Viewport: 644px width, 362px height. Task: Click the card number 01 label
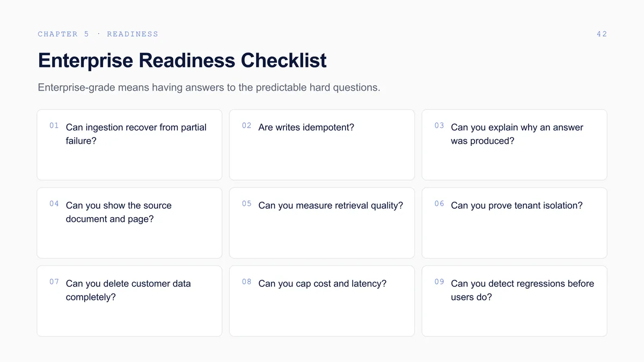click(54, 125)
